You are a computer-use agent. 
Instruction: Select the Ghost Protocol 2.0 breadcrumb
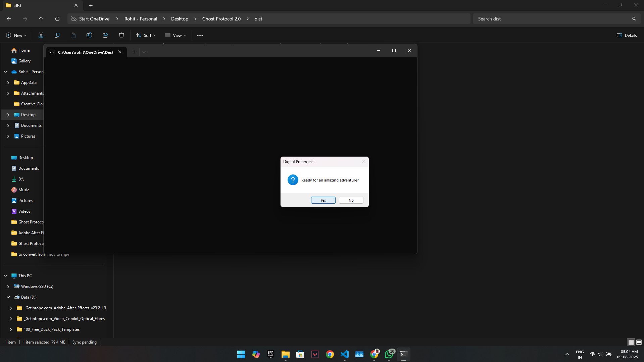click(221, 19)
